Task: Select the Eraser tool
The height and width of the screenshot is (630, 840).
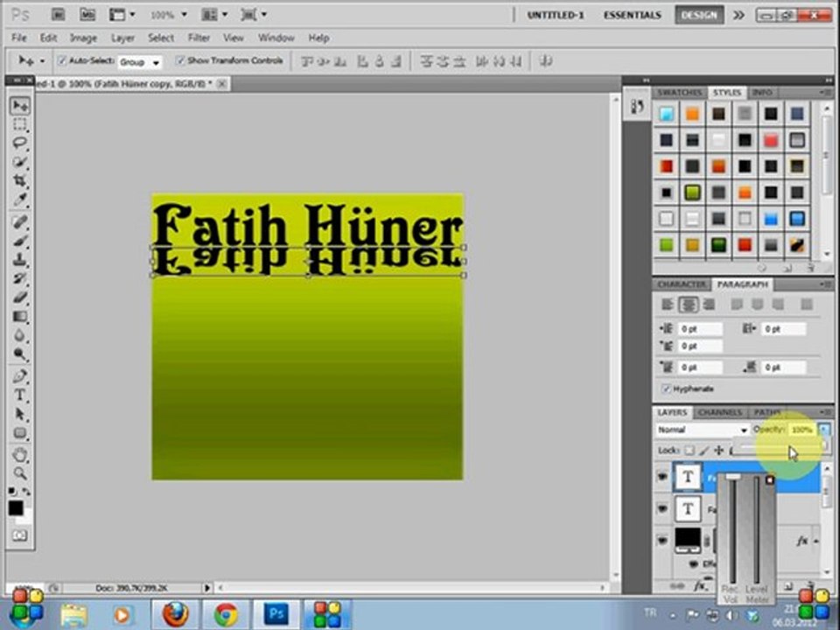Action: pos(20,297)
